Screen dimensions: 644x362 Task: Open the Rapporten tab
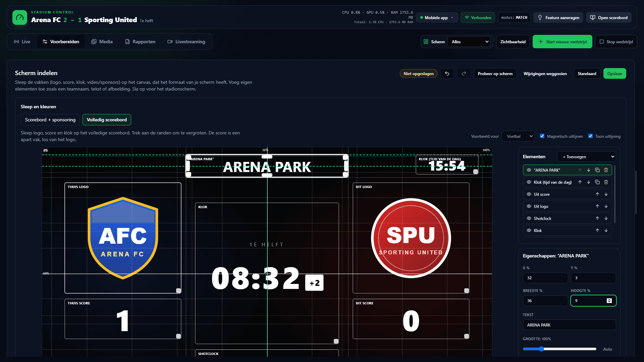point(140,42)
